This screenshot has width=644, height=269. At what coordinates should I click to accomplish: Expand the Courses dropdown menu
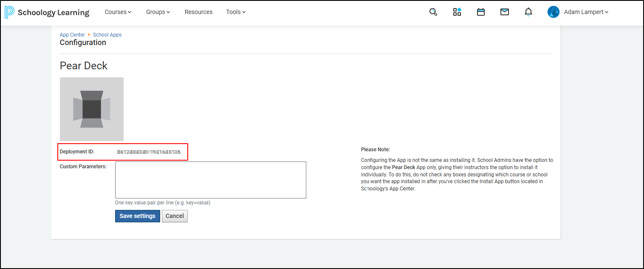pyautogui.click(x=118, y=12)
